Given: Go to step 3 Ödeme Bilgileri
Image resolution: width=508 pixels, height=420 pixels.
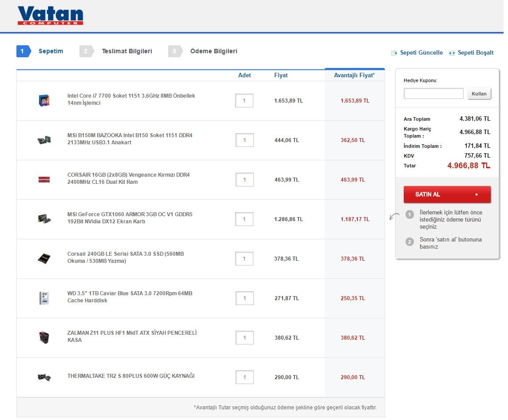Looking at the screenshot, I should coord(203,51).
